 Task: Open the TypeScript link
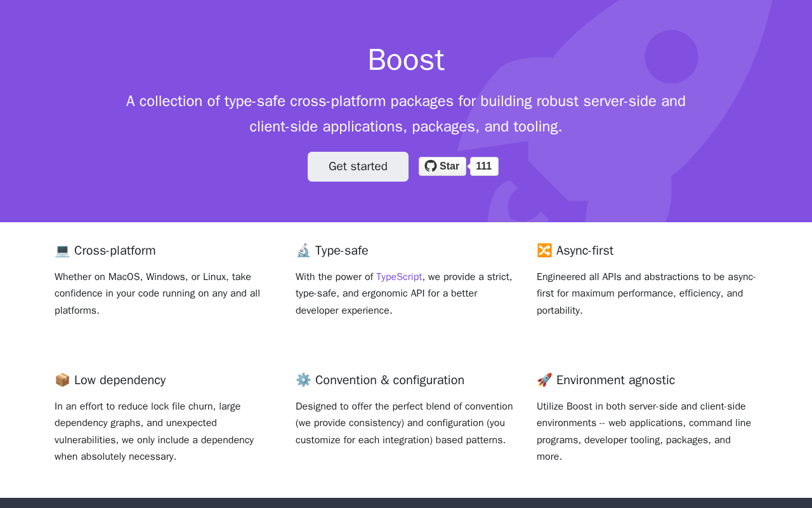tap(399, 277)
